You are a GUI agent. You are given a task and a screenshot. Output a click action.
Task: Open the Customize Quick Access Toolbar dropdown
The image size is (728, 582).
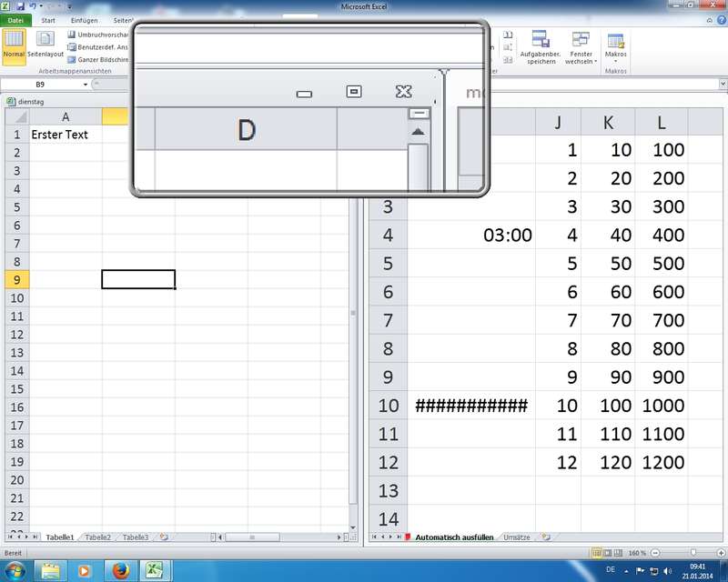70,6
